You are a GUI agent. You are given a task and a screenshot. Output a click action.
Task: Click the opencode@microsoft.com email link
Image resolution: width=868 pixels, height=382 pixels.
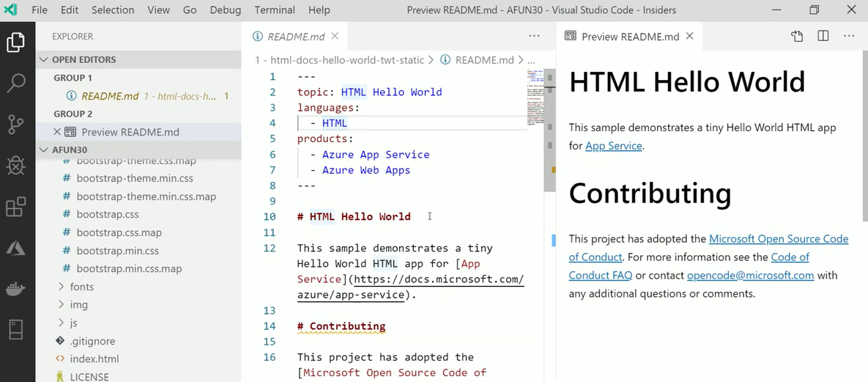pyautogui.click(x=750, y=276)
